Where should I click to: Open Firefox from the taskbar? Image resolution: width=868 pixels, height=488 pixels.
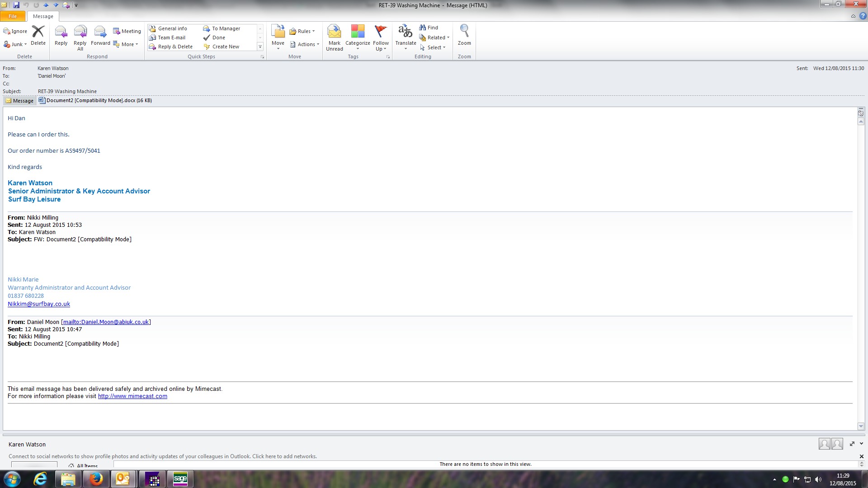pos(96,479)
